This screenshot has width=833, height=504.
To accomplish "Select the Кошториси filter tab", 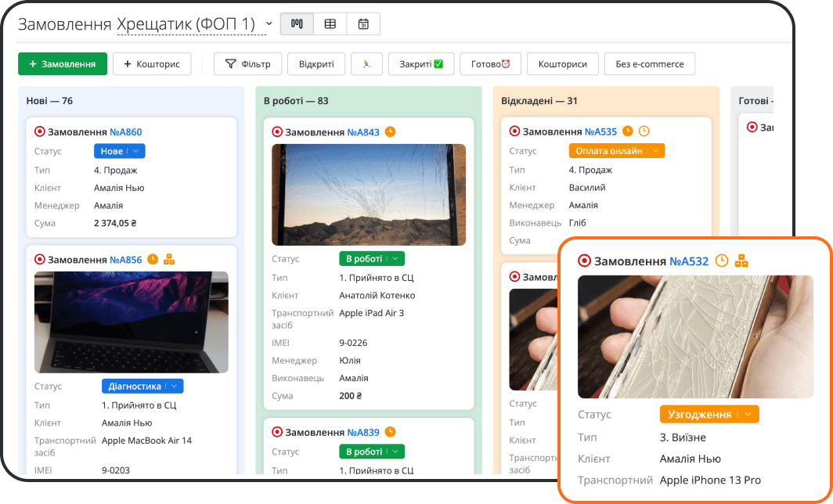I will [563, 63].
